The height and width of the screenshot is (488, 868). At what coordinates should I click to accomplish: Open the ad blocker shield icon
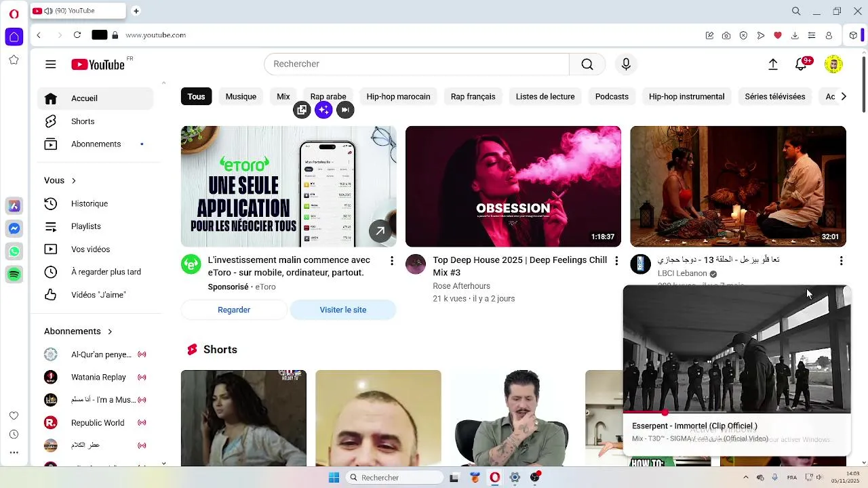click(743, 35)
